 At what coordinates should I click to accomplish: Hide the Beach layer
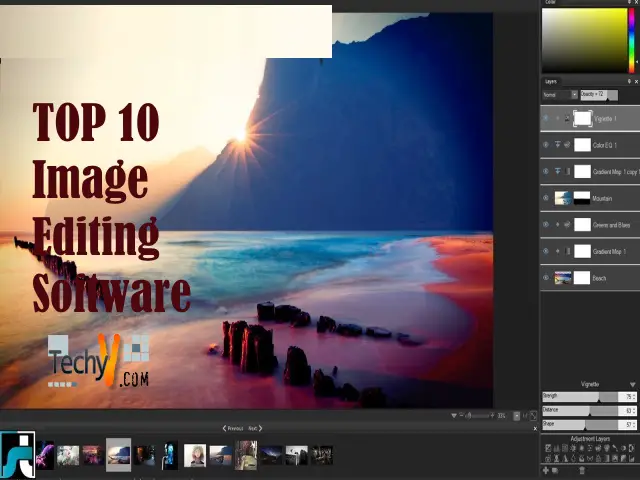click(546, 278)
